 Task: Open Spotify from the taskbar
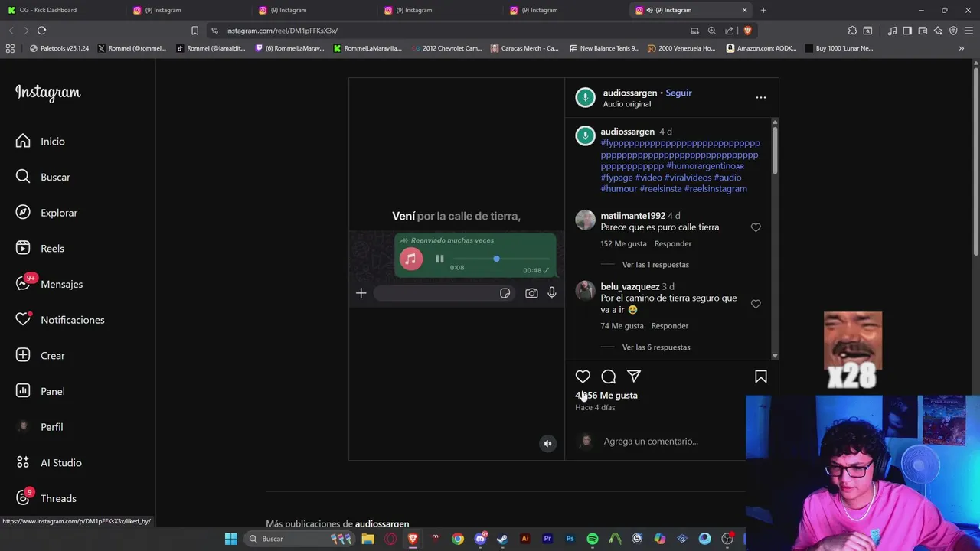[x=593, y=539]
